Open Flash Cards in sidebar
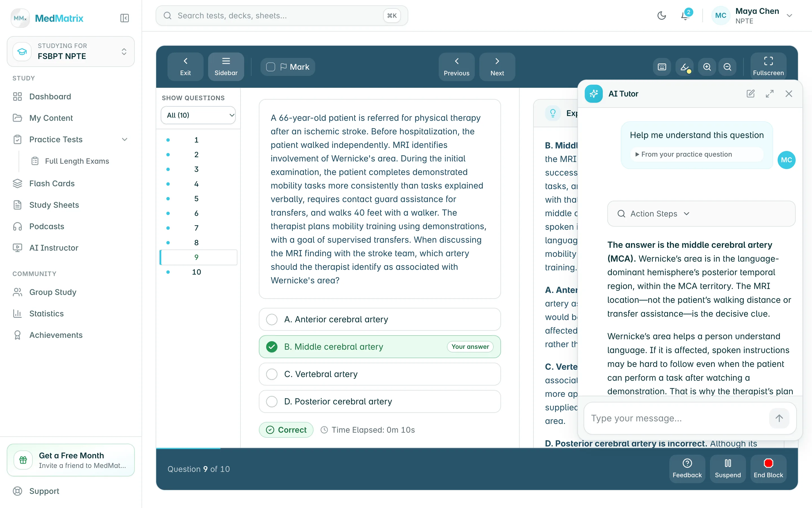 (52, 183)
